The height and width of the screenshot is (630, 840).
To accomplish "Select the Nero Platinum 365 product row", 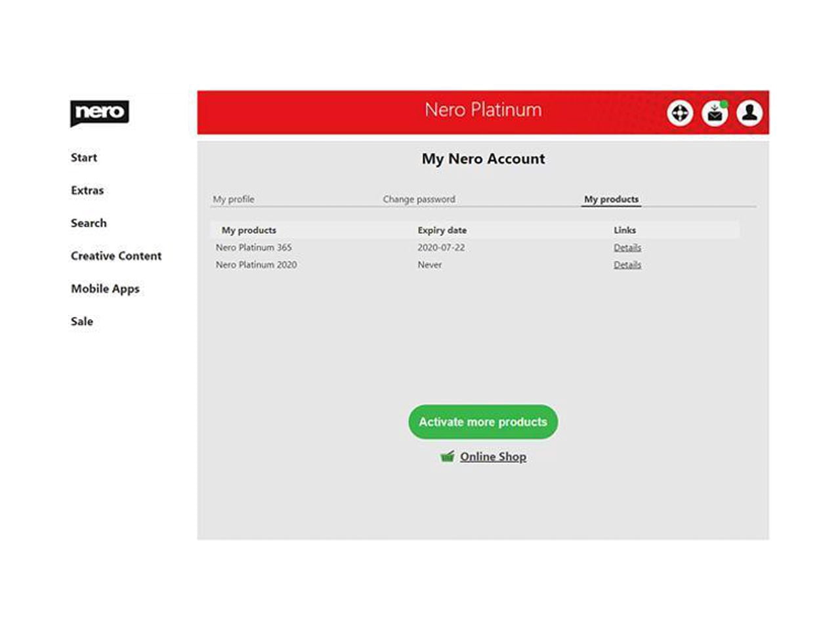I will pos(475,247).
